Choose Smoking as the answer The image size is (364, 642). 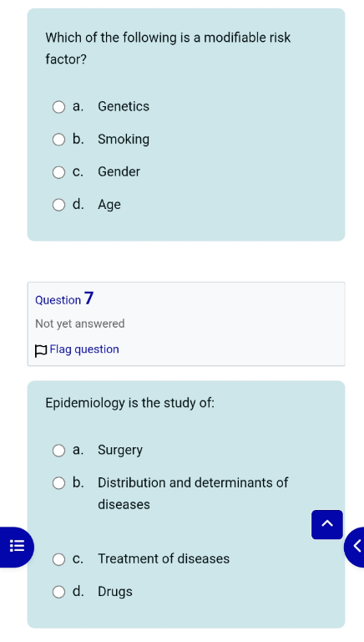[x=58, y=140]
